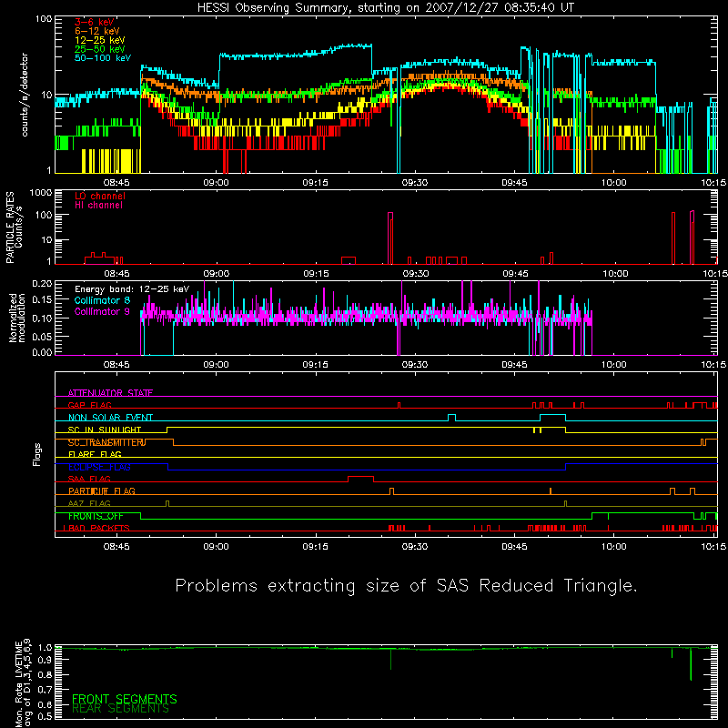
Task: Select the FRONT SEGMENTS legend entry
Action: pyautogui.click(x=125, y=699)
